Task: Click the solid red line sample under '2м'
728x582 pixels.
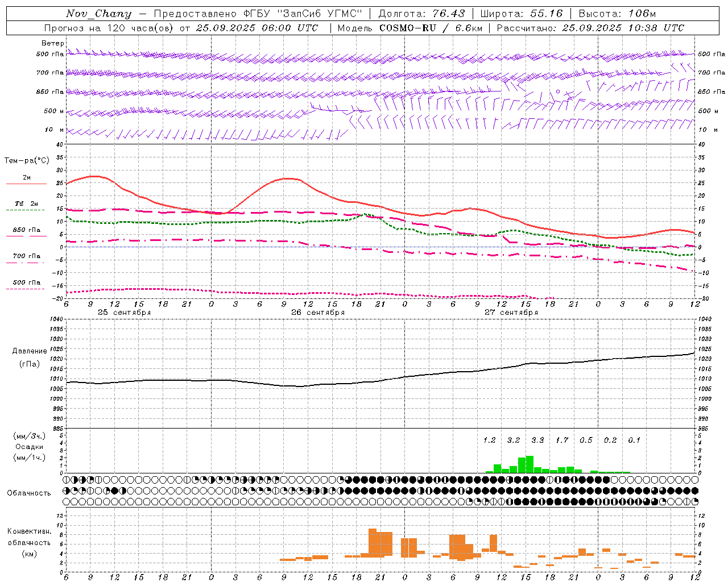Action: [x=26, y=184]
